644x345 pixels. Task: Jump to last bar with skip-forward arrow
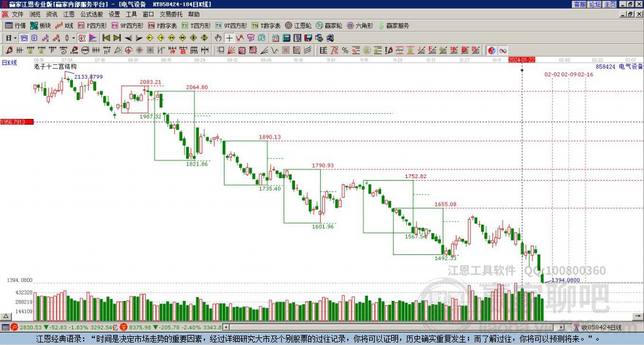coord(117,38)
